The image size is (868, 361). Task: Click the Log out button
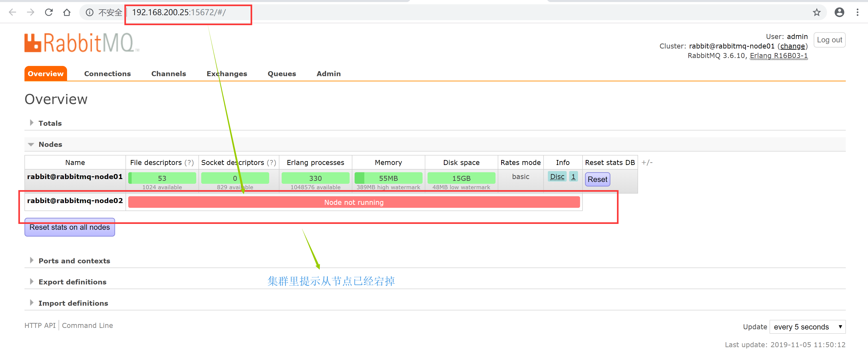pyautogui.click(x=829, y=40)
